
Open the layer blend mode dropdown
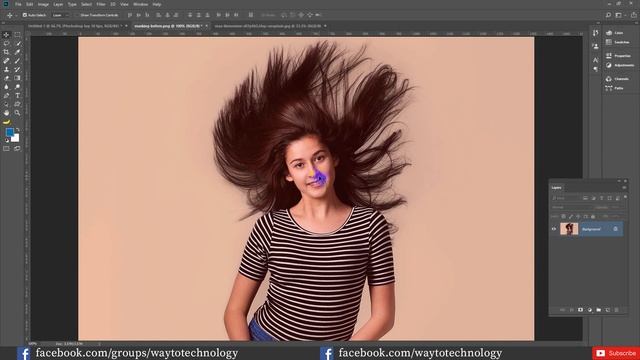click(x=571, y=207)
